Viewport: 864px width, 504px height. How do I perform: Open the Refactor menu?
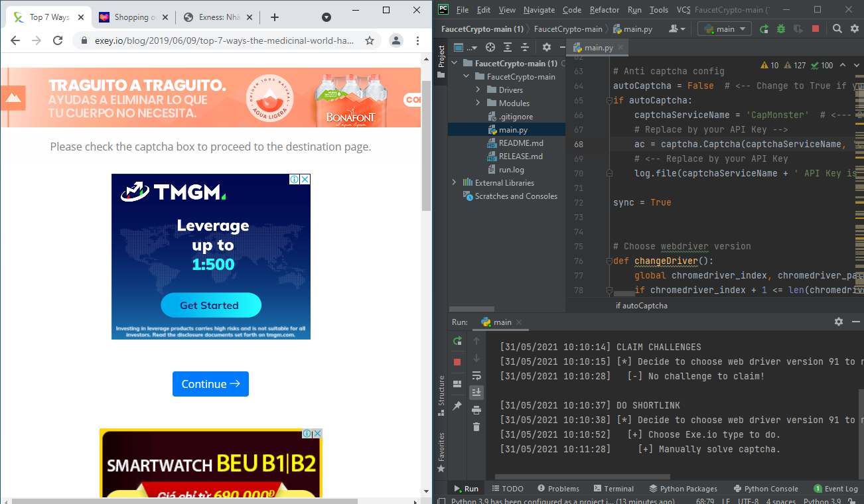(x=604, y=10)
